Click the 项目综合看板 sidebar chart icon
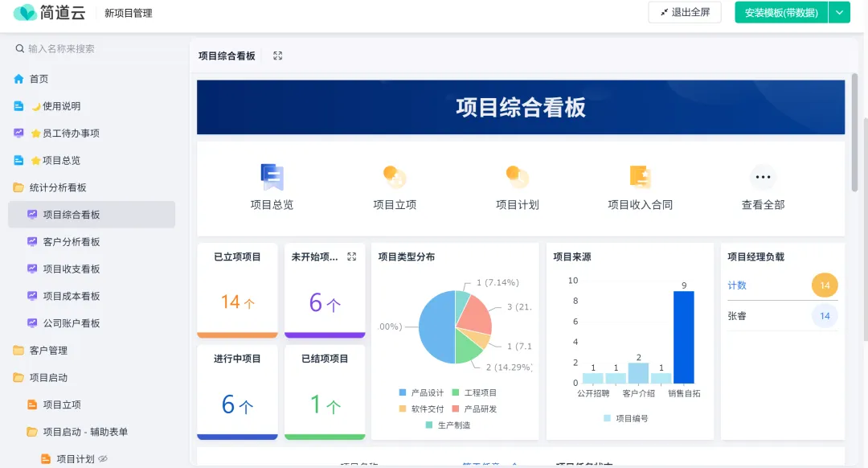 (32, 215)
